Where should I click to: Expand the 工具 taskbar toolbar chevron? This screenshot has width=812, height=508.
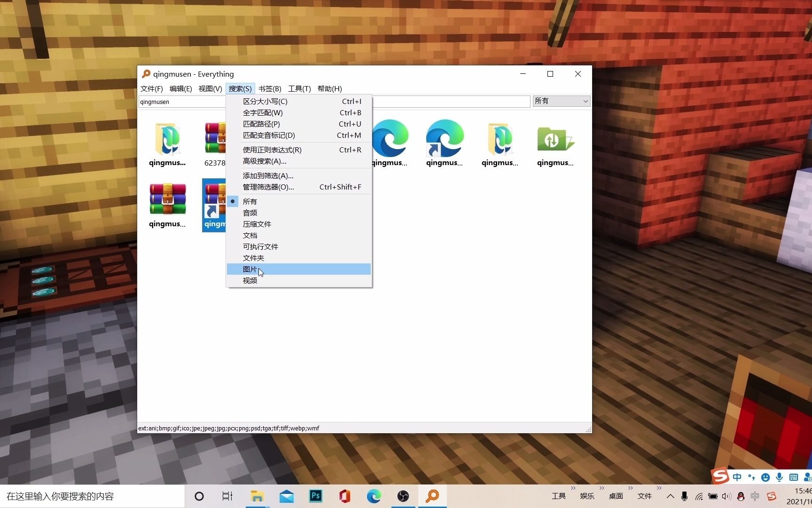coord(573,488)
